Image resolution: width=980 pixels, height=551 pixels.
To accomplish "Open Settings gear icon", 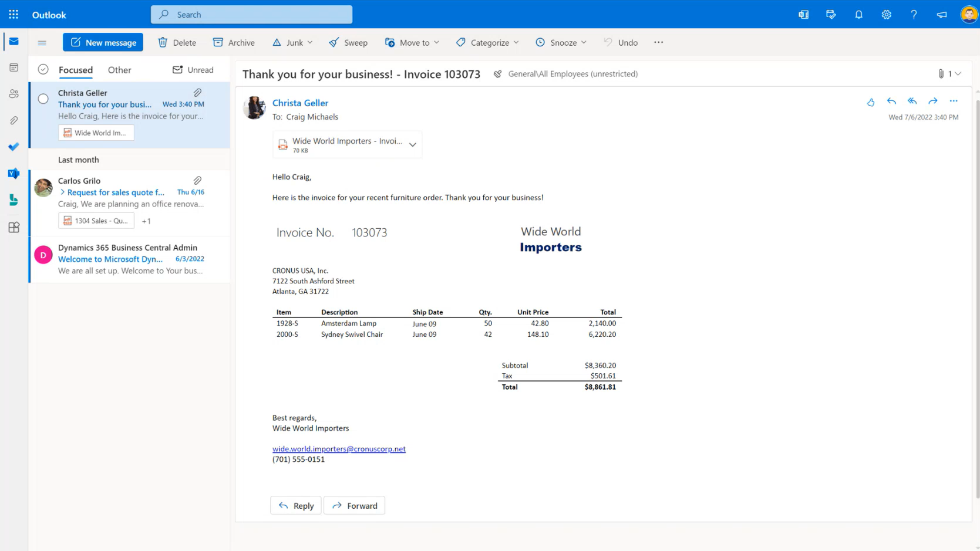I will [x=886, y=15].
